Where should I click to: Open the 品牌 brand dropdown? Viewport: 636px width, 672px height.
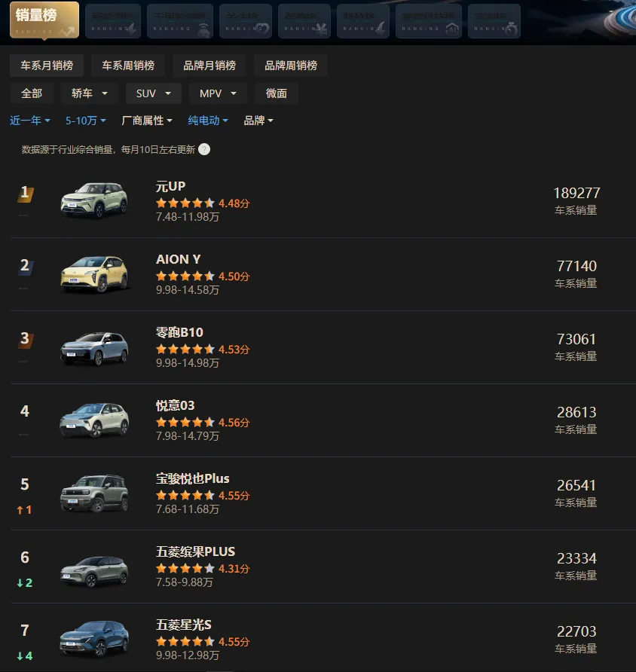[258, 121]
